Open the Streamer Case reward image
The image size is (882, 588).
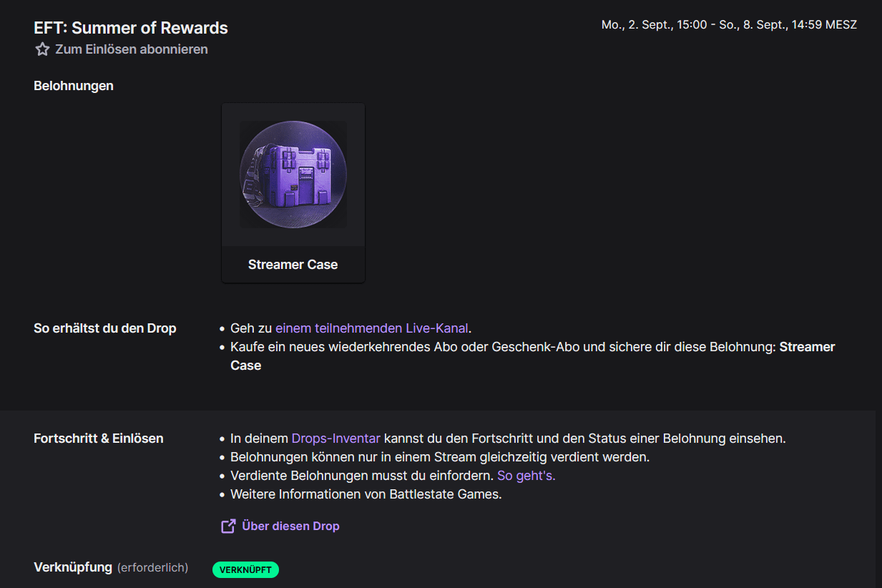click(x=293, y=175)
